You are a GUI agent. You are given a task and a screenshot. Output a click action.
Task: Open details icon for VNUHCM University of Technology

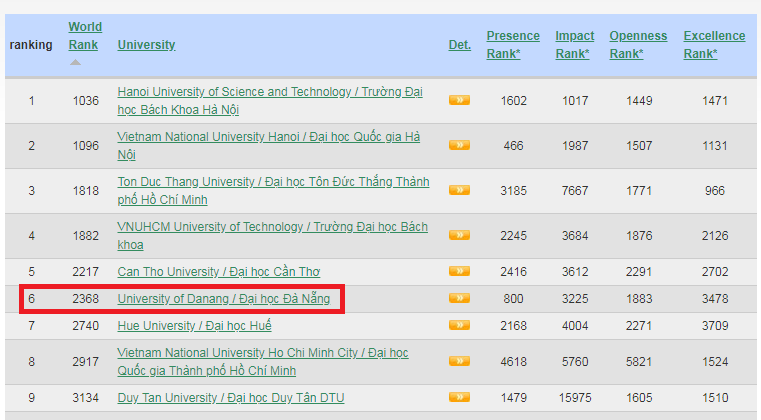tap(459, 235)
